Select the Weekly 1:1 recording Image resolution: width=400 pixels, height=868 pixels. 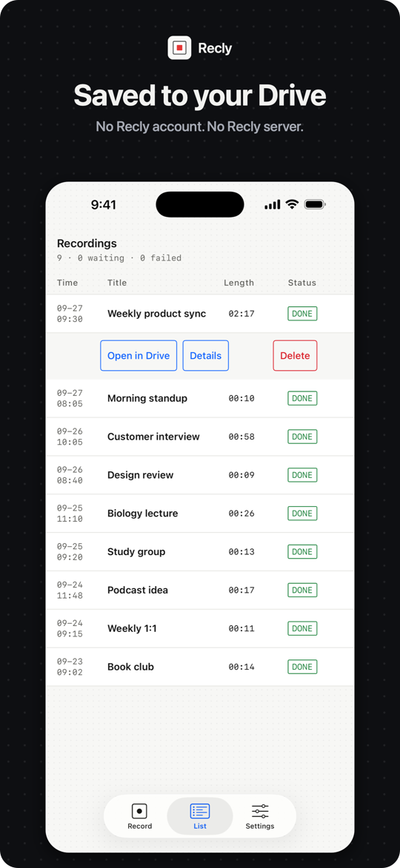point(200,628)
